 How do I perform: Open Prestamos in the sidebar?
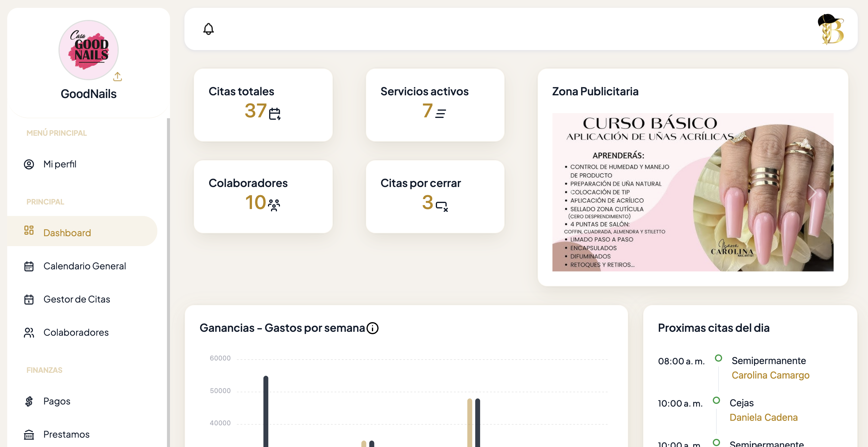tap(66, 434)
